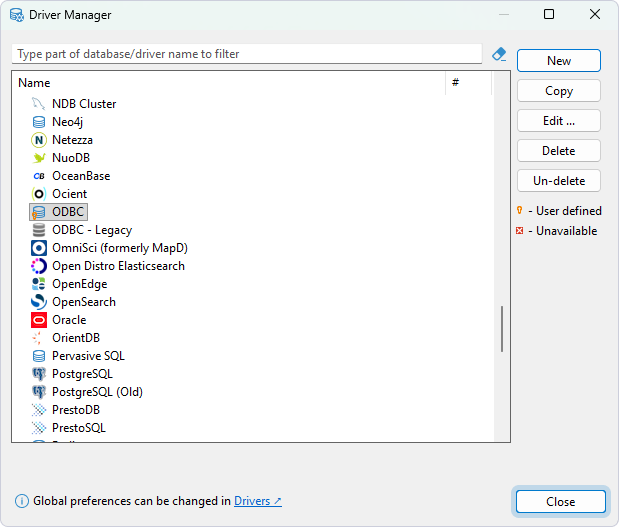Select the OmniSci (formerly MapD) name
The height and width of the screenshot is (527, 619).
click(120, 248)
